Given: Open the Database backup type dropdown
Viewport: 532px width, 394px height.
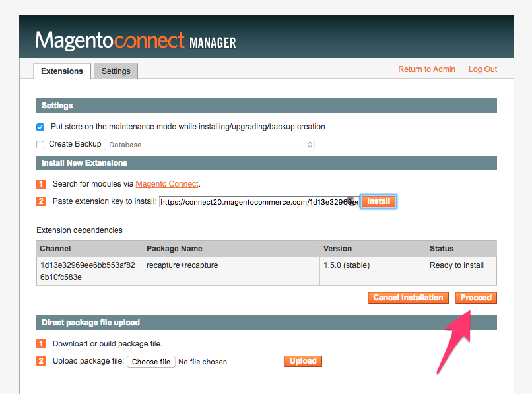Looking at the screenshot, I should (209, 145).
